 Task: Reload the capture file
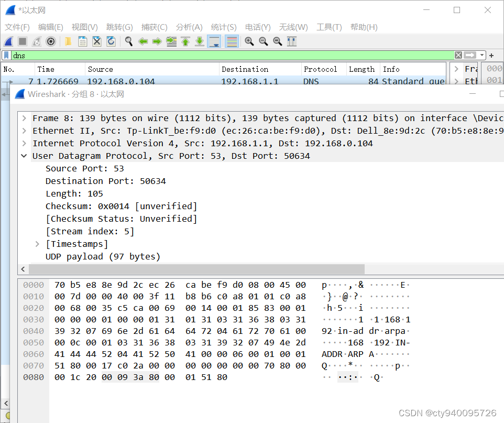(x=111, y=41)
